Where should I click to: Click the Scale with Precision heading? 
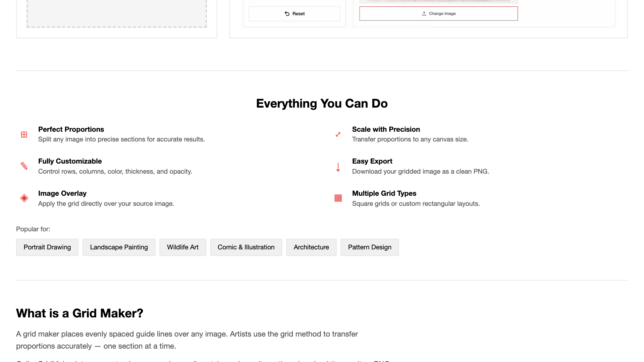click(x=386, y=129)
